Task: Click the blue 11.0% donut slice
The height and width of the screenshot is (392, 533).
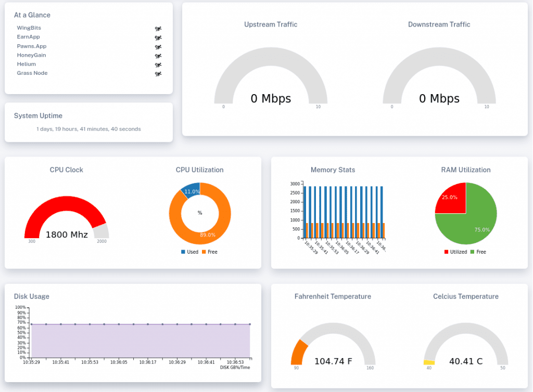Action: coord(191,190)
